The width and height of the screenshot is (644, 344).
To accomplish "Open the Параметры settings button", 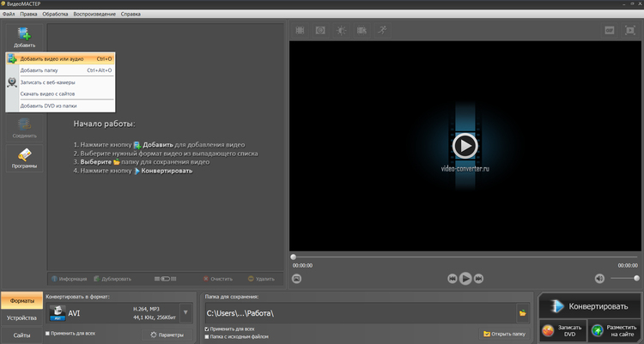I will pyautogui.click(x=167, y=335).
